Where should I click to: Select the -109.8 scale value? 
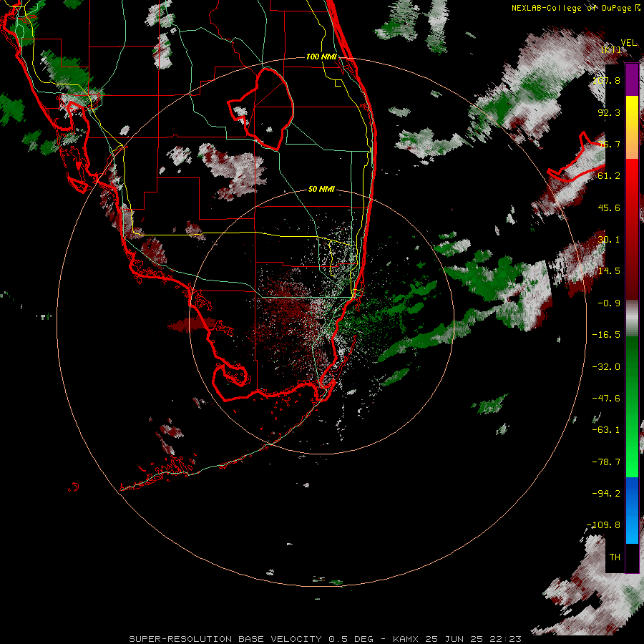pos(604,525)
